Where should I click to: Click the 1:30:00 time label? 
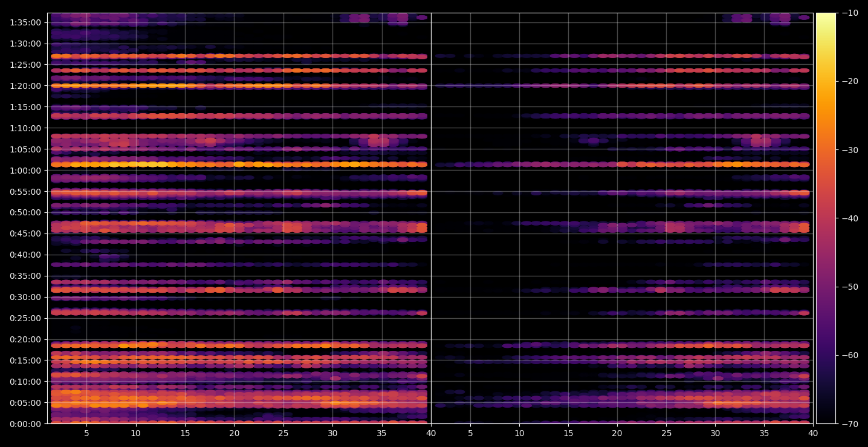tap(25, 44)
